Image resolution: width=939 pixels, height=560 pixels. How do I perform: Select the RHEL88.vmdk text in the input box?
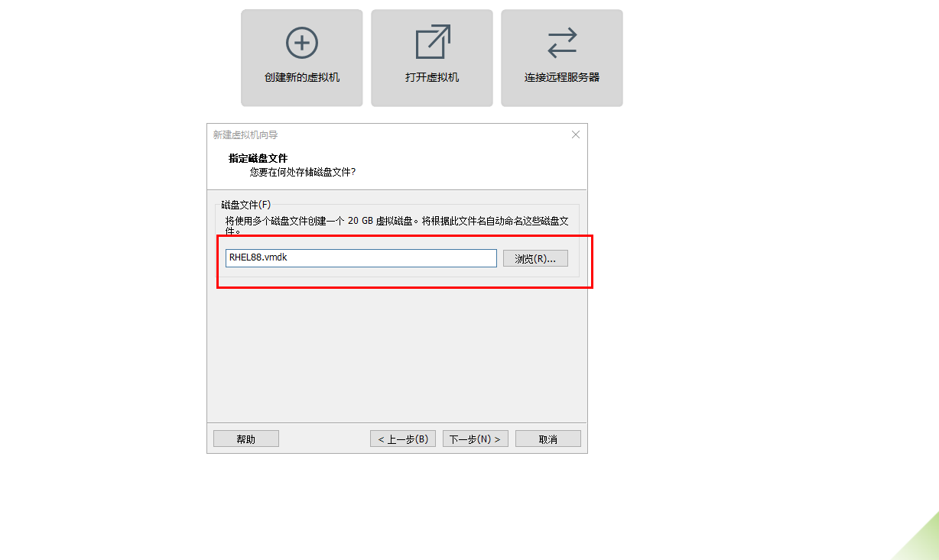coord(257,257)
